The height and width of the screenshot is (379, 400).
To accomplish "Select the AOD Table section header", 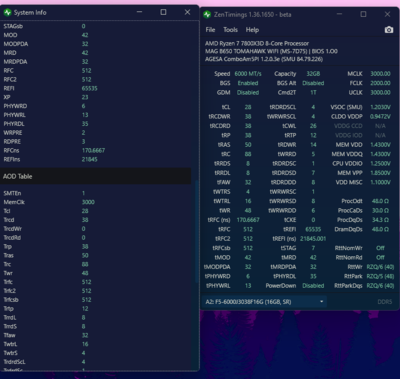I will click(96, 176).
